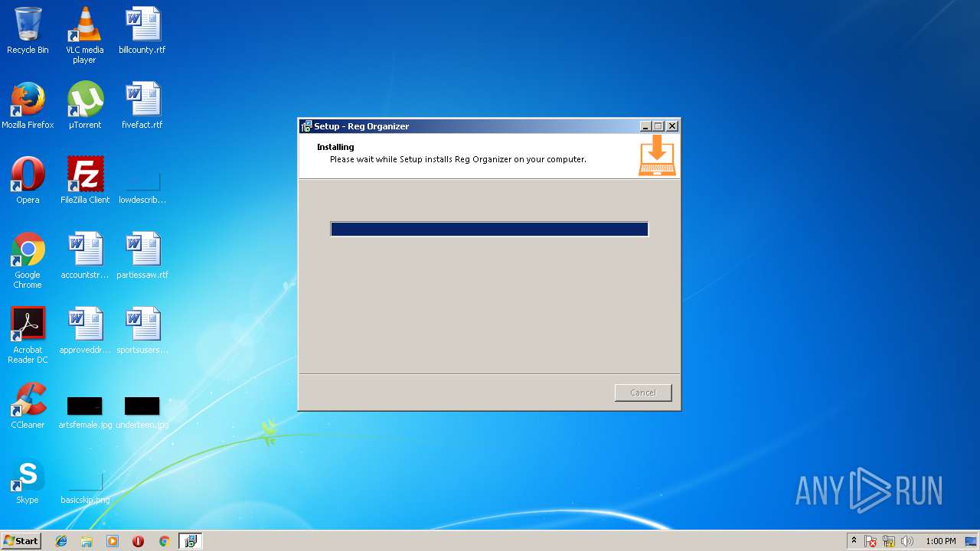The width and height of the screenshot is (980, 551).
Task: Select underteen.jpg image file
Action: point(142,412)
